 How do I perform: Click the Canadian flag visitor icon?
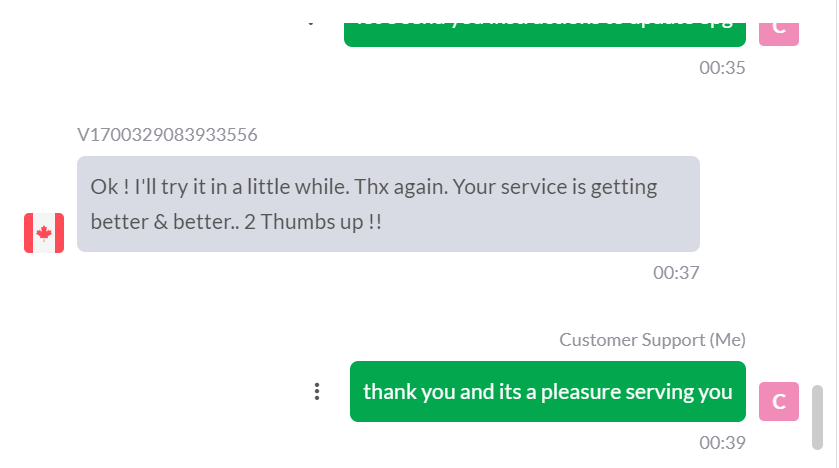(x=44, y=233)
